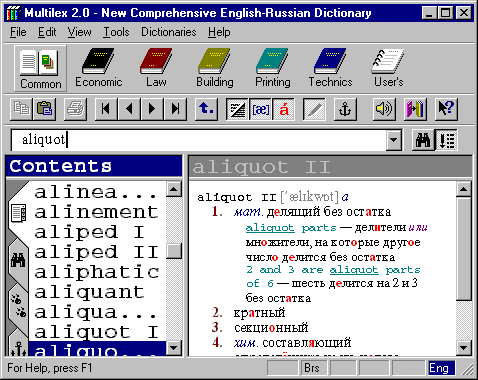Viewport: 478px width, 380px height.
Task: Open the Law dictionary red book
Action: pos(156,68)
